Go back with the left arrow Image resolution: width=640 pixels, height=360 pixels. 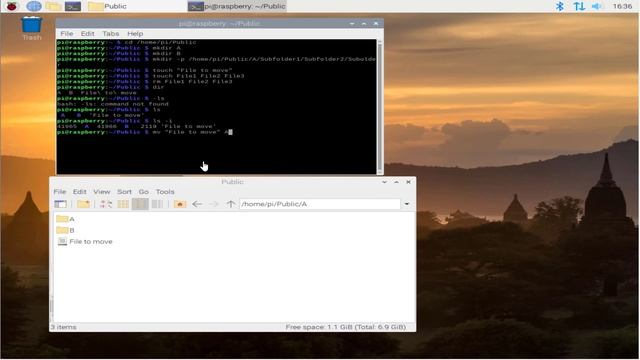pyautogui.click(x=197, y=204)
